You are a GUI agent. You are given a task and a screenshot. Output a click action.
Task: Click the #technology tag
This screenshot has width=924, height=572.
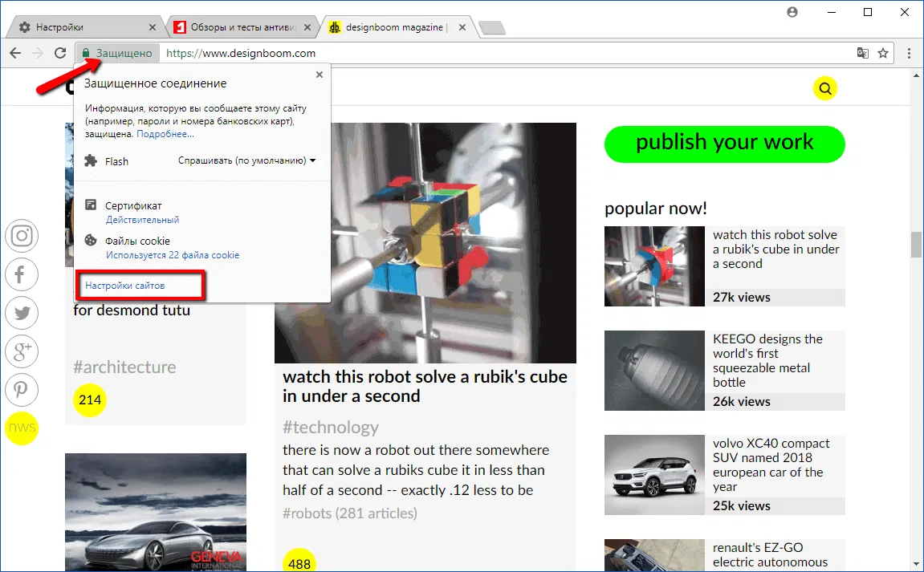pos(331,427)
